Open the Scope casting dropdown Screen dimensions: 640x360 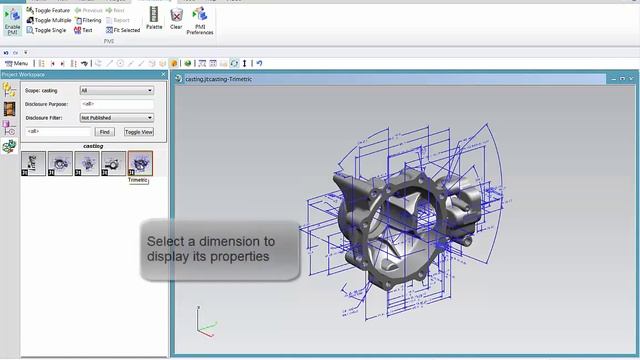(117, 90)
